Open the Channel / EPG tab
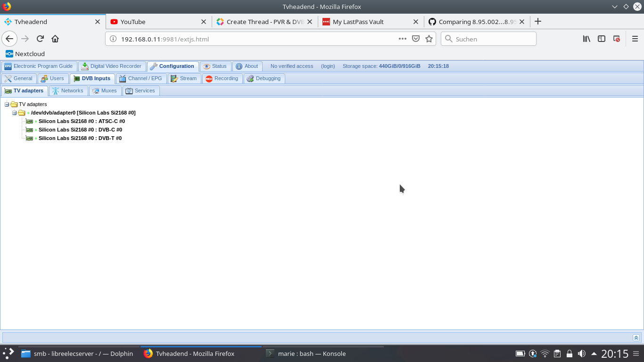The width and height of the screenshot is (644, 362). pos(141,78)
